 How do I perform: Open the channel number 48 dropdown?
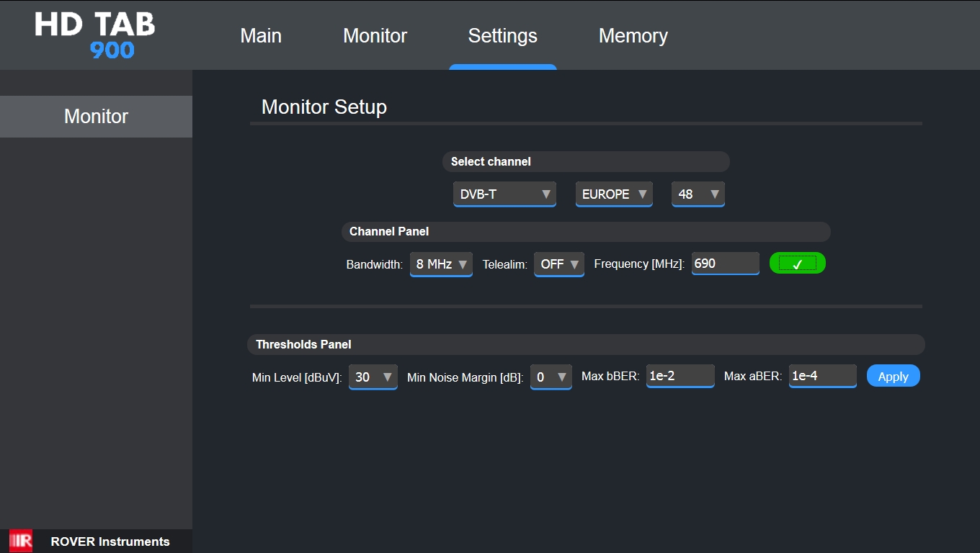[x=698, y=194]
